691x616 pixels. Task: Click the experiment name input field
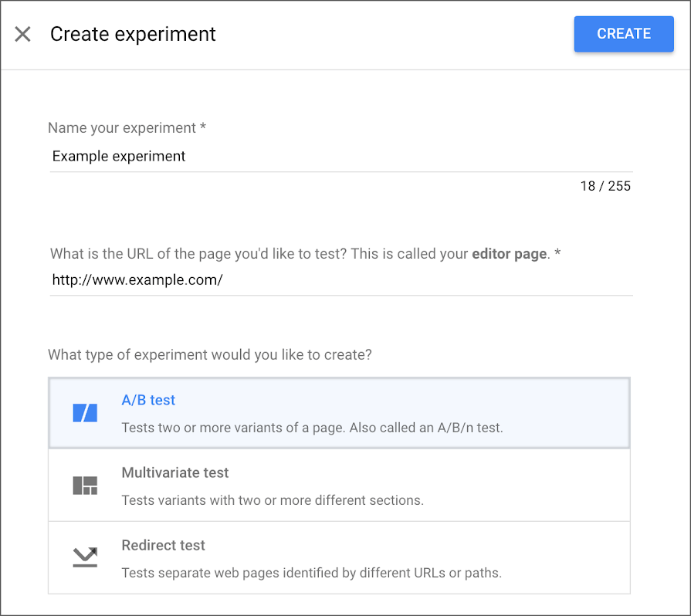pos(340,156)
